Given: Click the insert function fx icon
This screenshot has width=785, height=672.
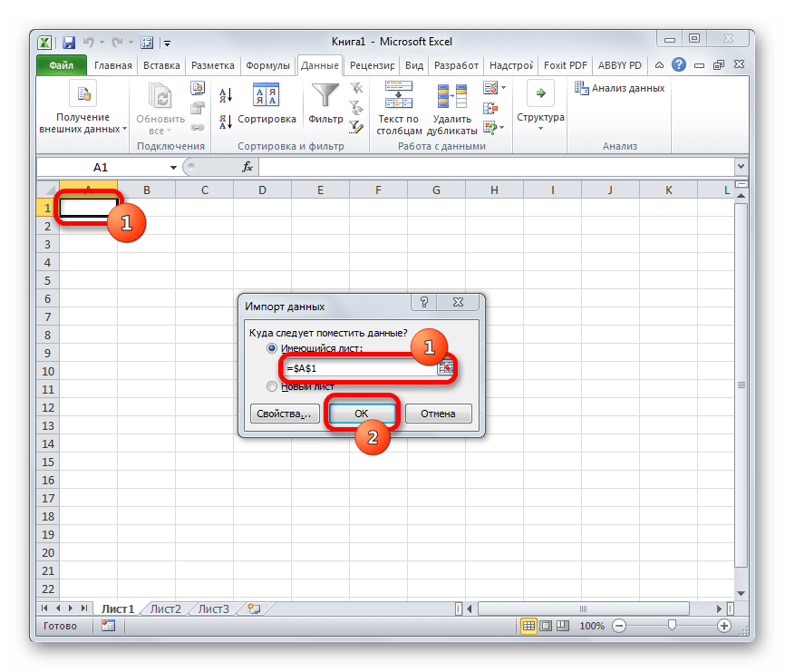Looking at the screenshot, I should click(x=247, y=168).
